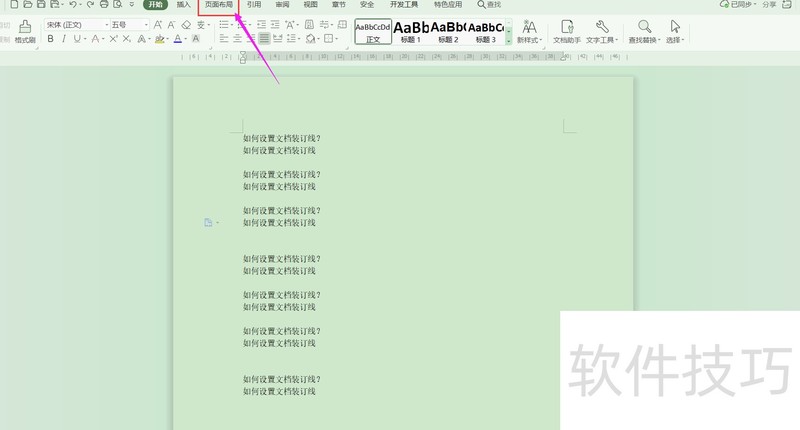Center align the text

(x=237, y=38)
